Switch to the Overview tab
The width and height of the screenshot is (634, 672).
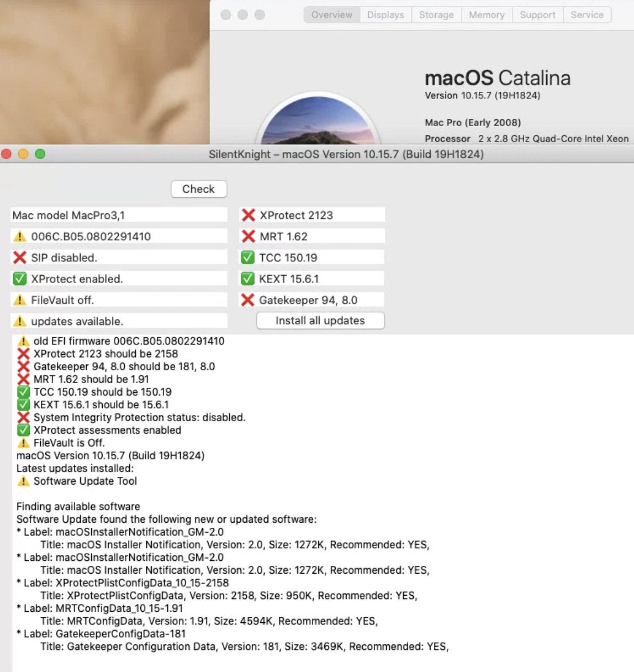[331, 15]
